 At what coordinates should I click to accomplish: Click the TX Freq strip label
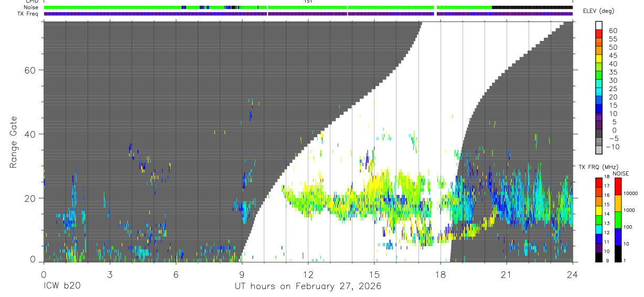click(28, 14)
